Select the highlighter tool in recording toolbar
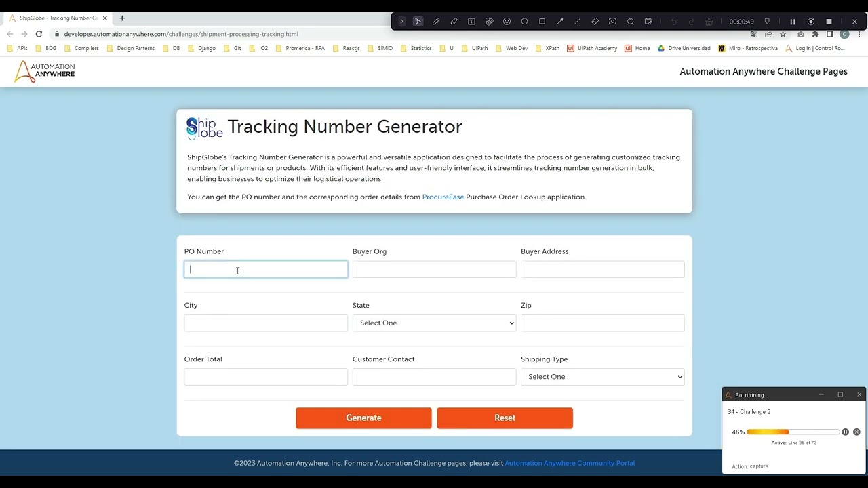Image resolution: width=868 pixels, height=488 pixels. point(454,22)
